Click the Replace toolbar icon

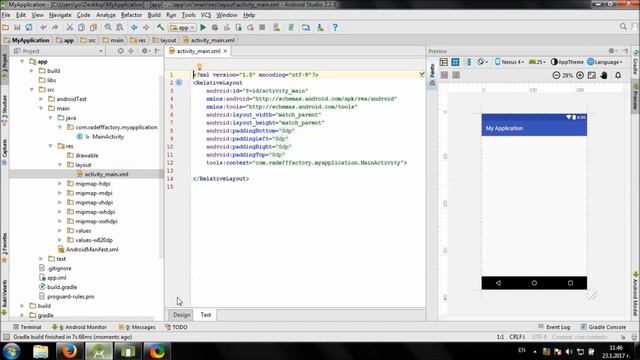(120, 27)
